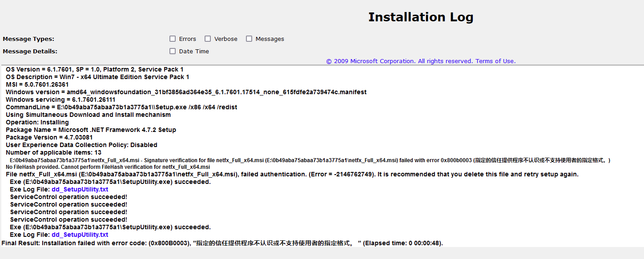Viewport: 644px width, 259px height.
Task: Select the Windows version manifest line
Action: pos(186,92)
